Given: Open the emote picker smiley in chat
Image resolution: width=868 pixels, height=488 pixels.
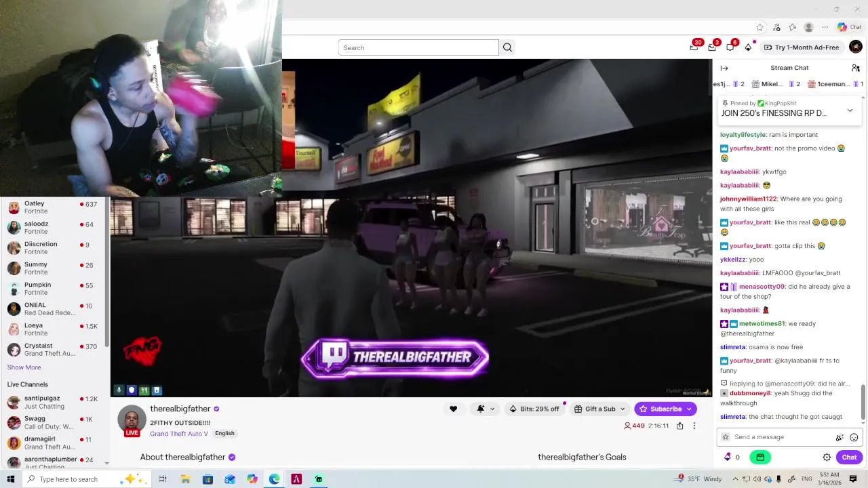Looking at the screenshot, I should pos(853,437).
